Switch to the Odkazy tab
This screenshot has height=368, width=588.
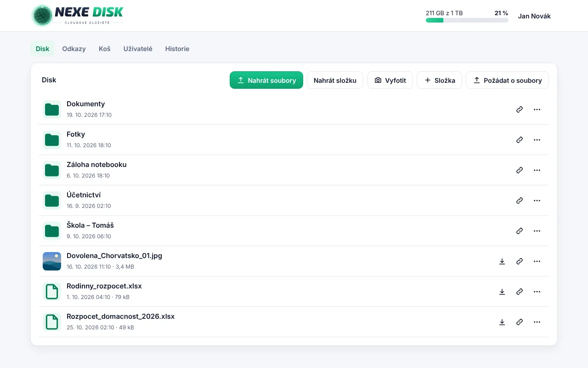coord(74,49)
